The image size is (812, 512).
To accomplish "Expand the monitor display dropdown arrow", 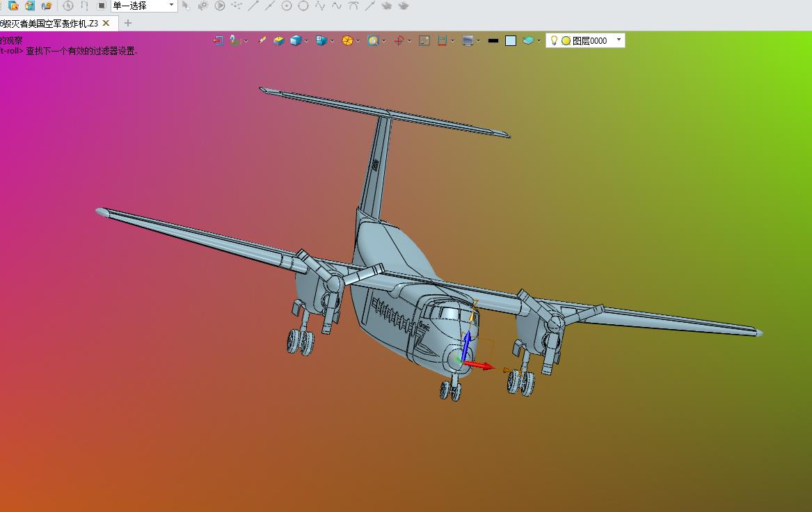I will tap(479, 41).
